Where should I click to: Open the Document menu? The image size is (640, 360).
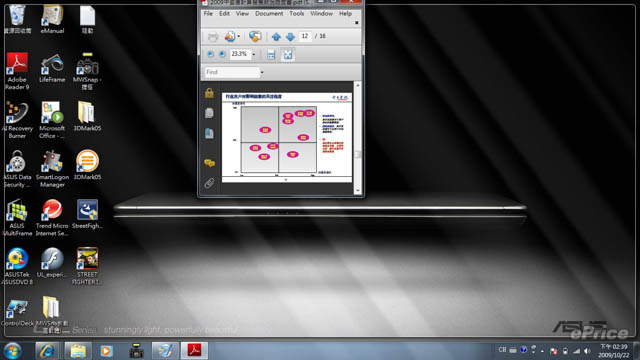[x=269, y=13]
